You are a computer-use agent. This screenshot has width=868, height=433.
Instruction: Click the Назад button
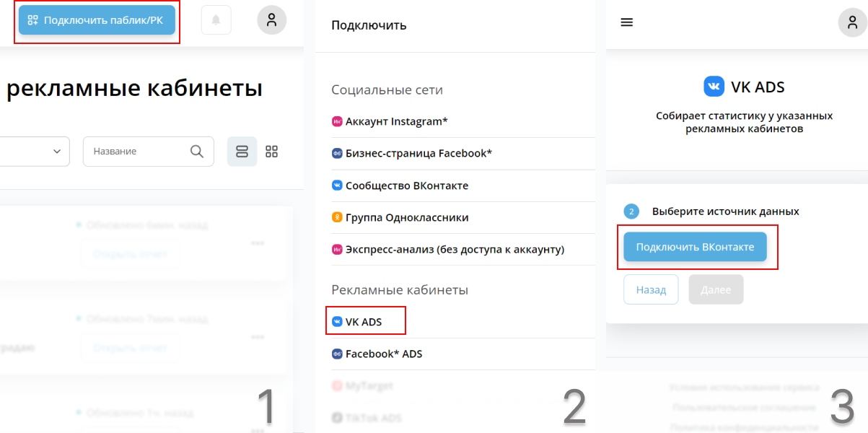(x=651, y=289)
